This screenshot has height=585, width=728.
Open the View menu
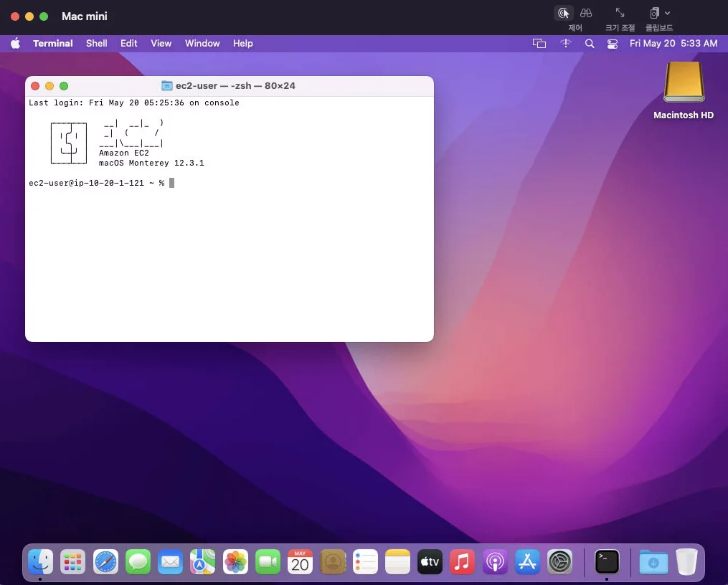click(x=161, y=44)
